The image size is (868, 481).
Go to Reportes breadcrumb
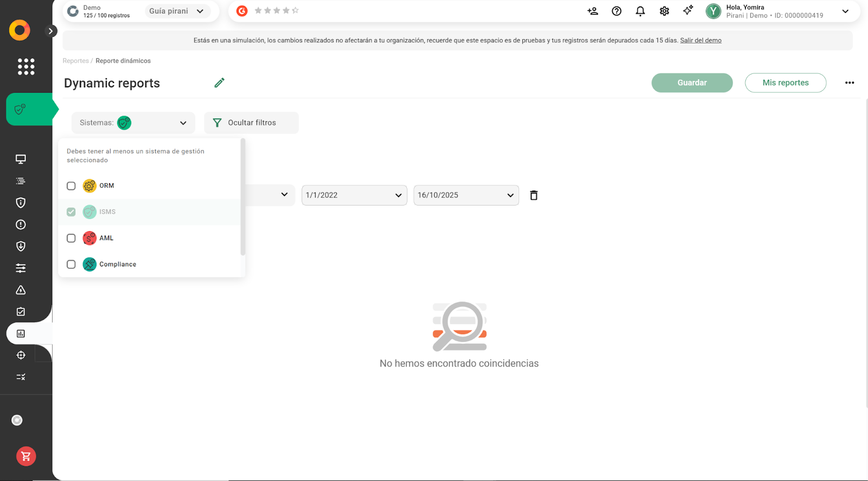coord(75,61)
